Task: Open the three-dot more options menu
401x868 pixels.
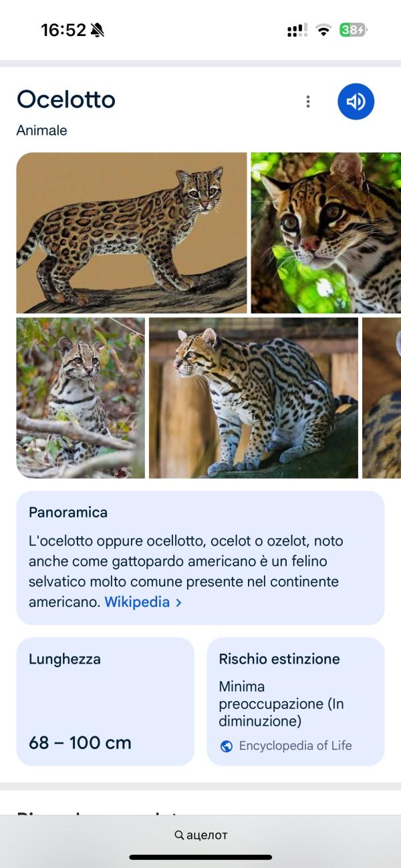Action: pos(307,101)
